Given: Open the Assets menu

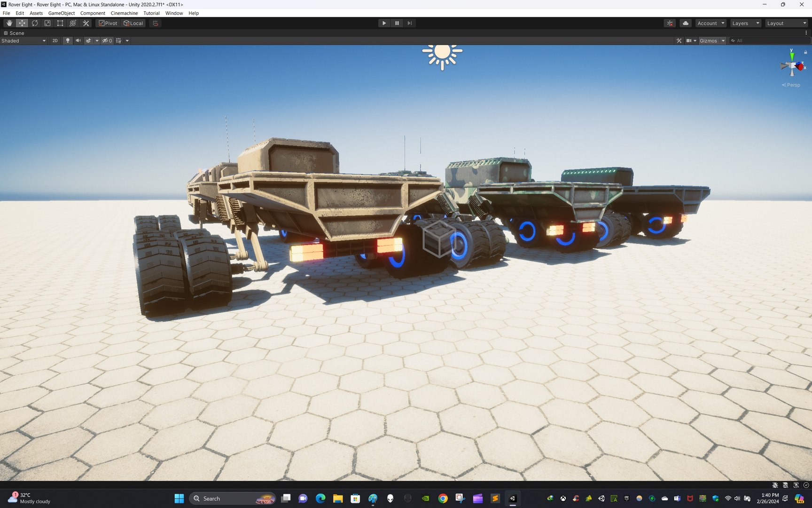Looking at the screenshot, I should [36, 13].
